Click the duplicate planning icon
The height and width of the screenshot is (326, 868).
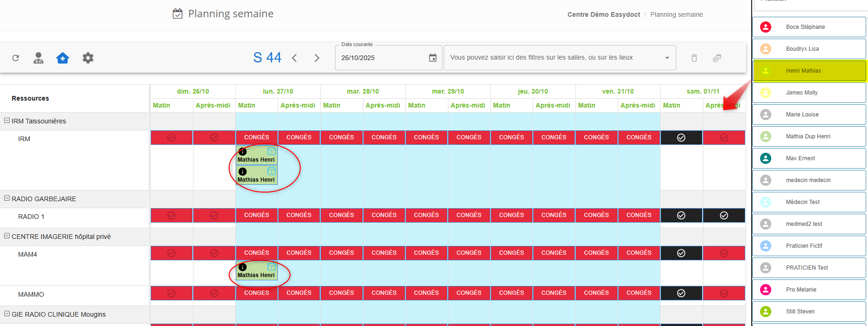click(717, 58)
